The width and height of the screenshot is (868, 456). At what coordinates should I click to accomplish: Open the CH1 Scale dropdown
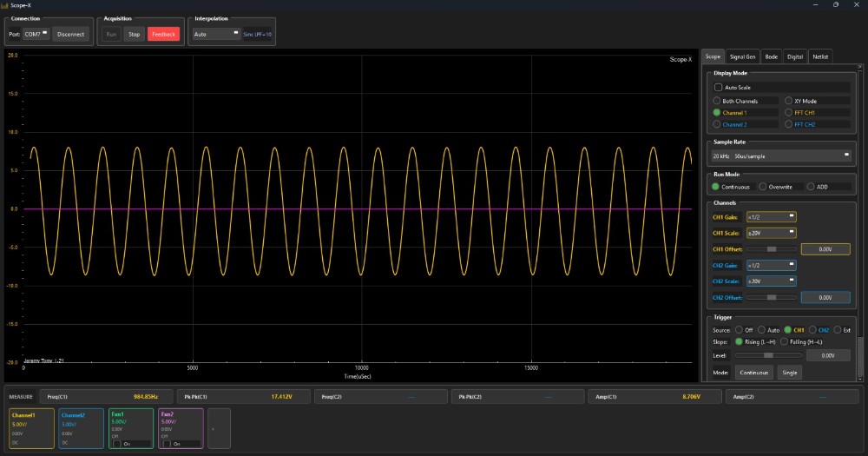pyautogui.click(x=771, y=234)
